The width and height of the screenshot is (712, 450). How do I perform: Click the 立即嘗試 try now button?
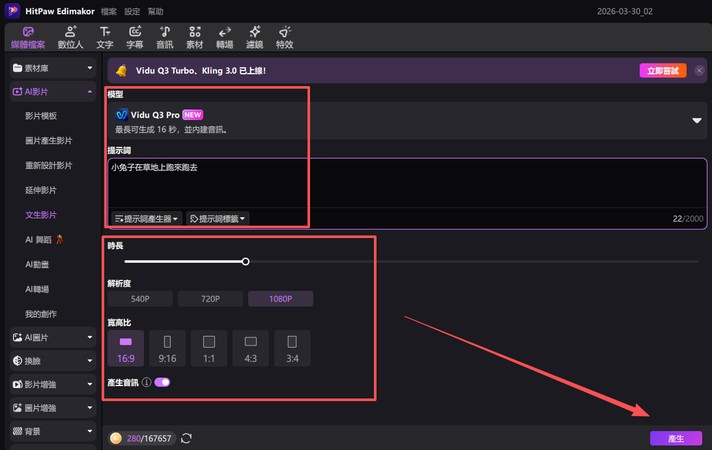tap(663, 71)
